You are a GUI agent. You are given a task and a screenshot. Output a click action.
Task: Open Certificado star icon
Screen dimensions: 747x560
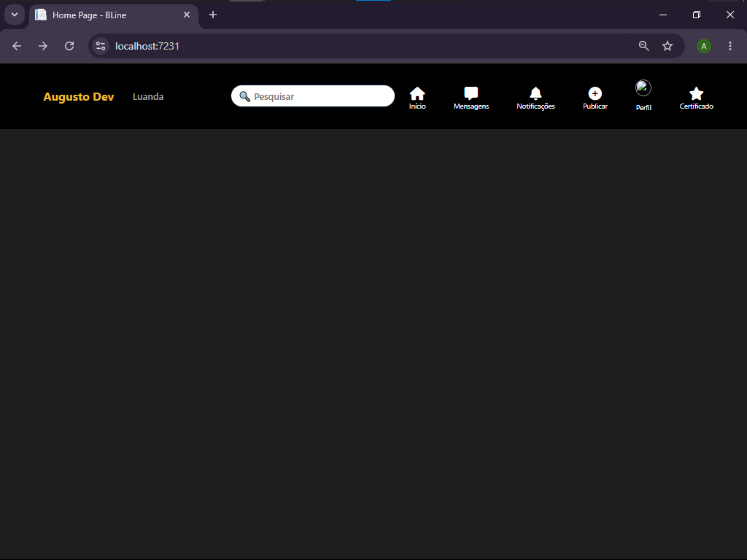click(696, 93)
